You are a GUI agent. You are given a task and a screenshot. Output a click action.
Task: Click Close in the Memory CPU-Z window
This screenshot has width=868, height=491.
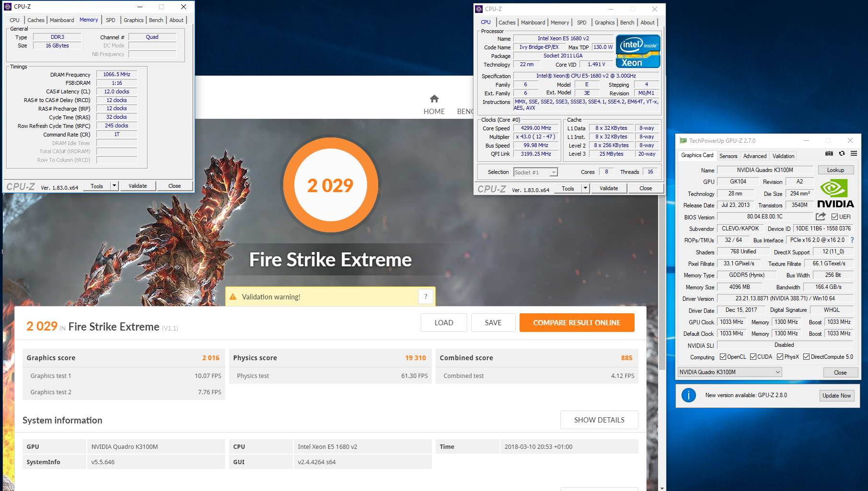174,186
